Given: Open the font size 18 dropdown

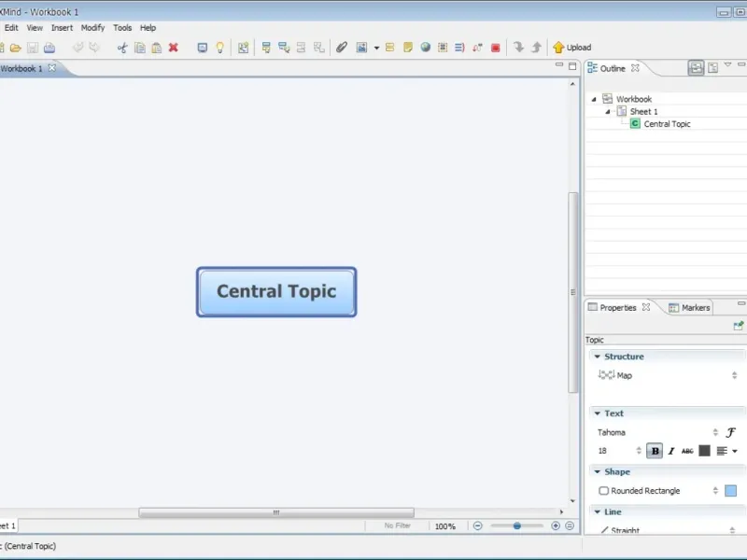Looking at the screenshot, I should (x=639, y=451).
